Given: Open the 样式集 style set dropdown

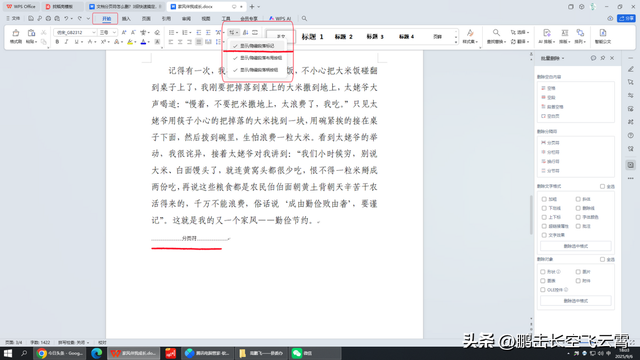Looking at the screenshot, I should click(x=470, y=42).
